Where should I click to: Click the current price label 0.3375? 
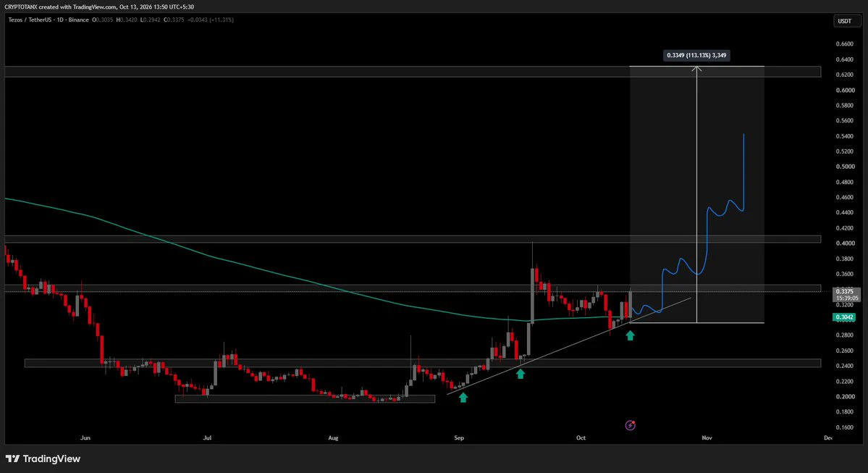pos(844,291)
